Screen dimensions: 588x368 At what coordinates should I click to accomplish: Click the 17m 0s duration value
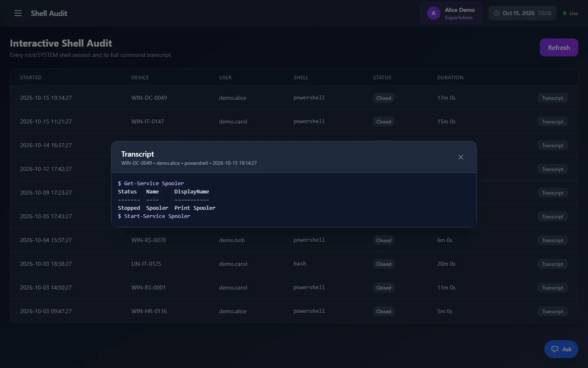point(446,98)
